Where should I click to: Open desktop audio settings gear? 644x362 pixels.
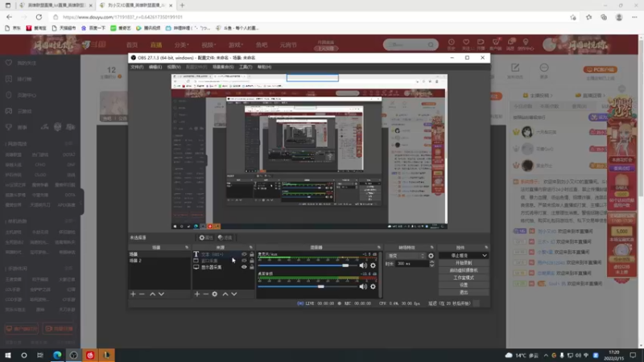(373, 286)
